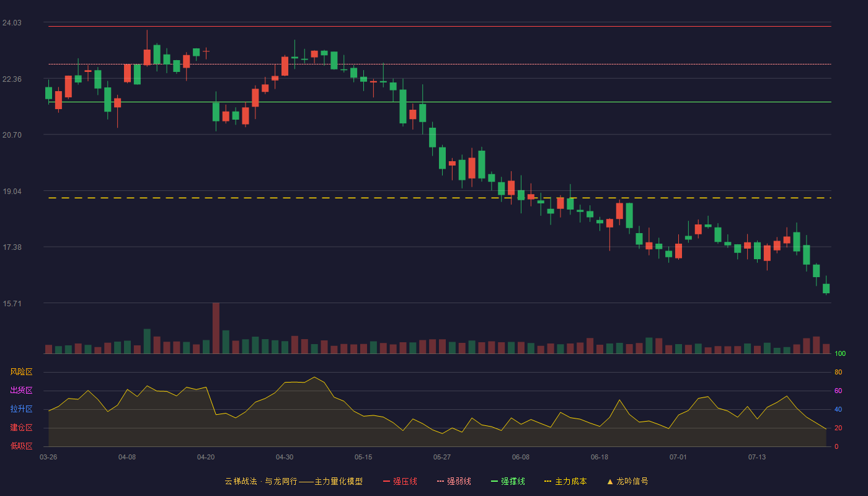Toggle the 强压线 legend item
This screenshot has height=496, width=868.
400,481
